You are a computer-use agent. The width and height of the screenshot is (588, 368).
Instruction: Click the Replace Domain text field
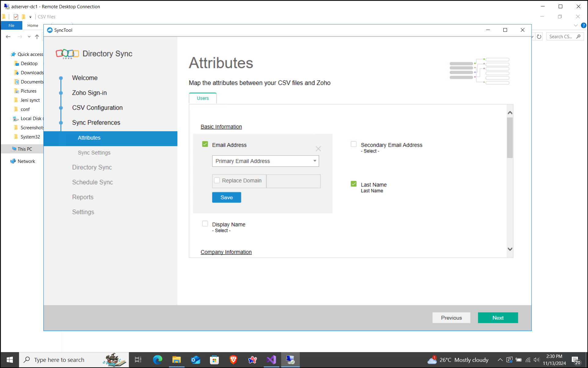click(293, 181)
